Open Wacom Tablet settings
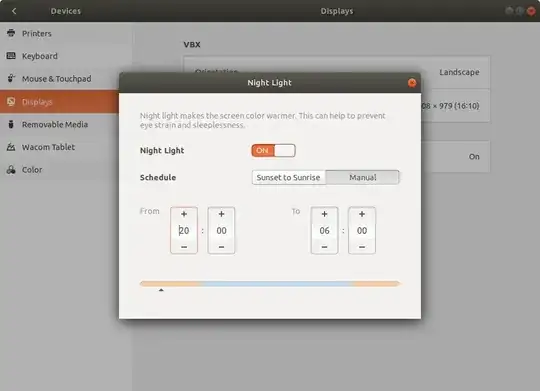540x391 pixels. click(59, 147)
